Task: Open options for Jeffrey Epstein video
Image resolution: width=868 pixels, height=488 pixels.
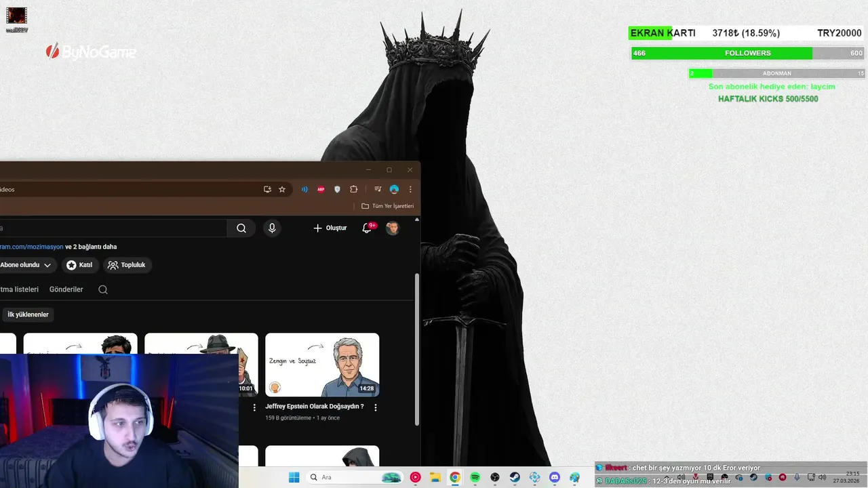Action: pos(376,407)
